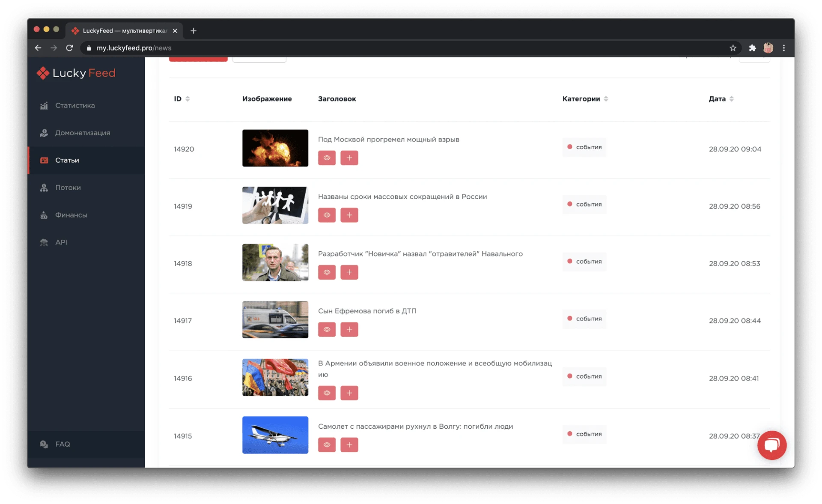822x504 pixels.
Task: Click headline about Разработчик "Новичка"
Action: pos(420,254)
